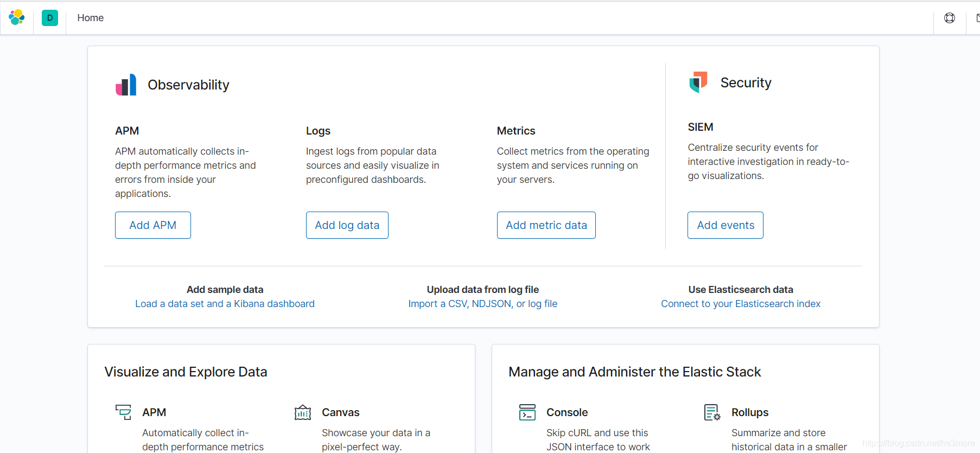The image size is (980, 453).
Task: Select the Home breadcrumb
Action: tap(90, 18)
